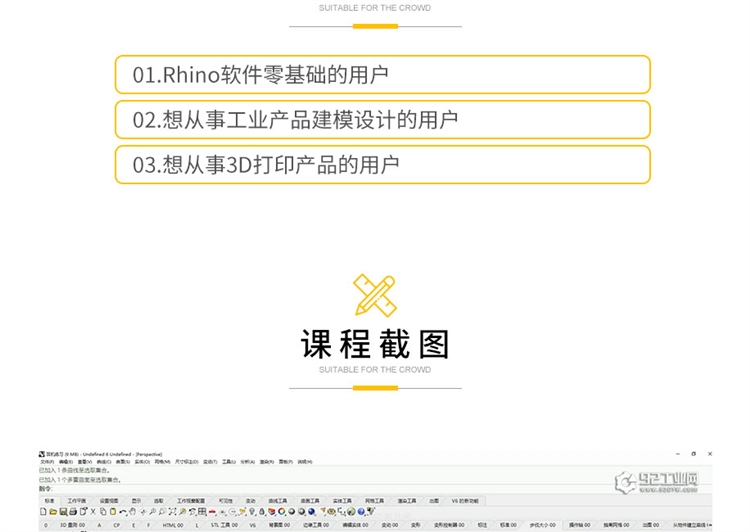Select the 边缘工具 00 tab
The width and height of the screenshot is (750, 532).
(x=316, y=525)
